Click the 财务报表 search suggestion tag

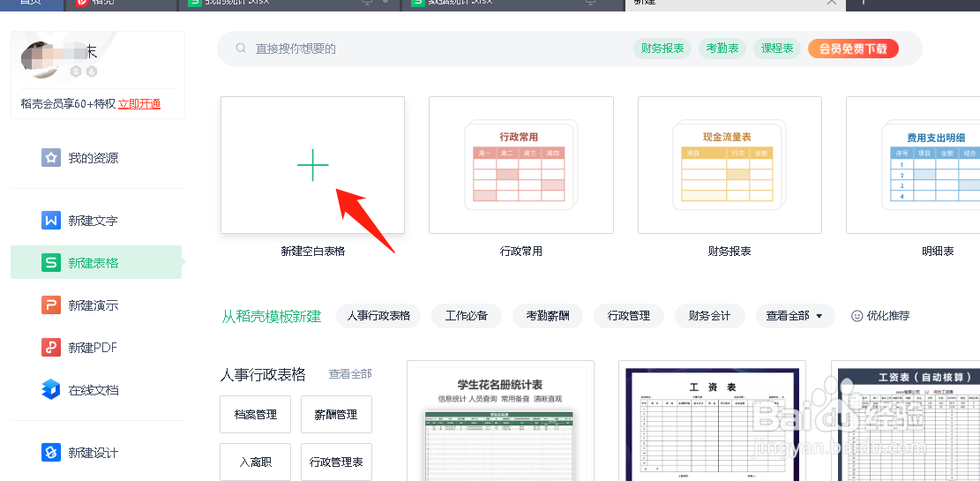click(662, 49)
